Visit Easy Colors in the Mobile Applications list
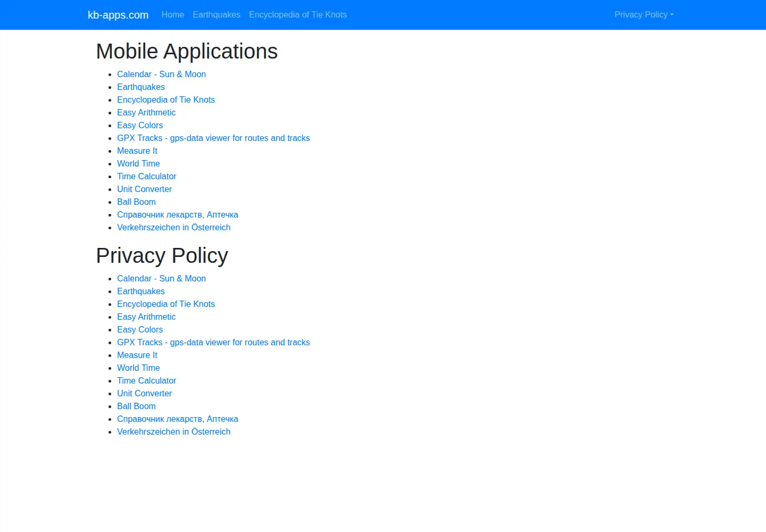The height and width of the screenshot is (532, 766). [140, 126]
